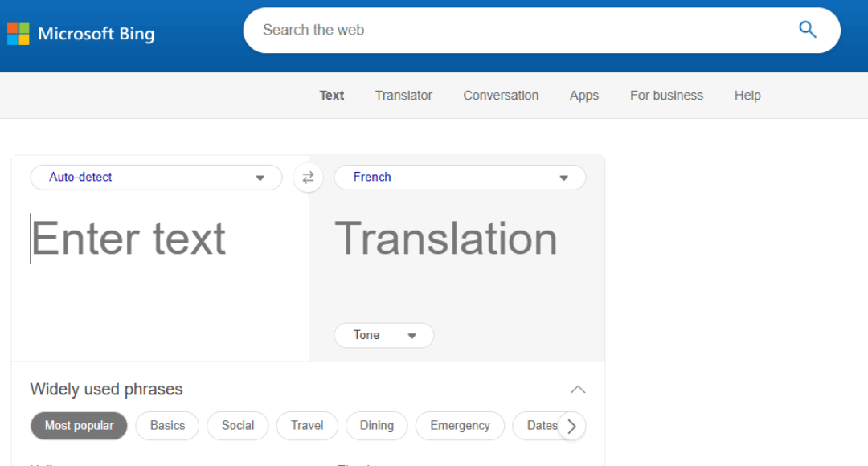868x466 pixels.
Task: Choose the Travel phrase category
Action: pyautogui.click(x=306, y=426)
